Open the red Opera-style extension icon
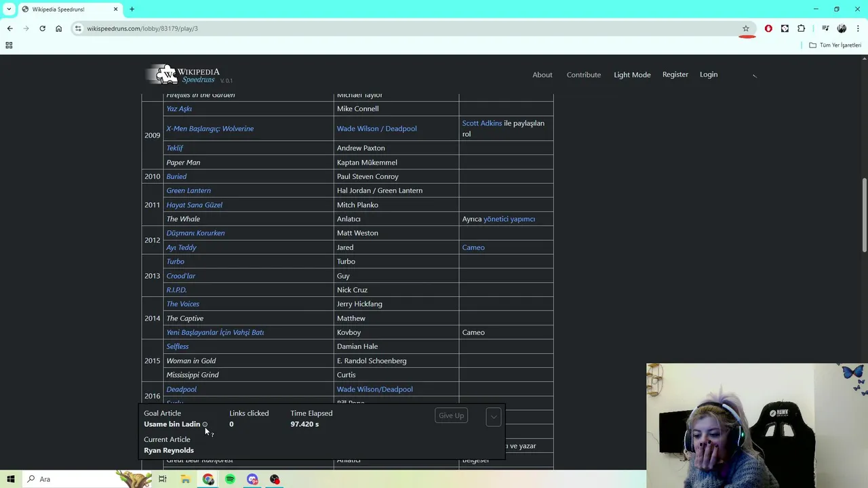The height and width of the screenshot is (488, 868). 768,28
